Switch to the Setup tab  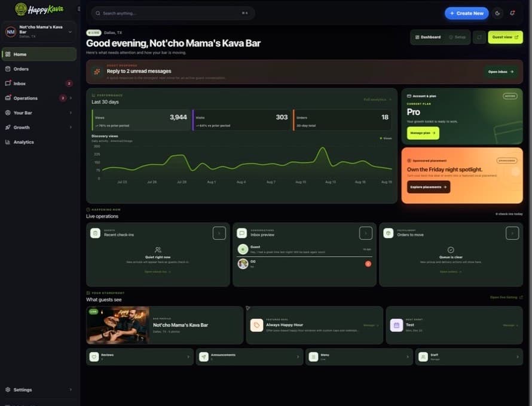click(457, 37)
